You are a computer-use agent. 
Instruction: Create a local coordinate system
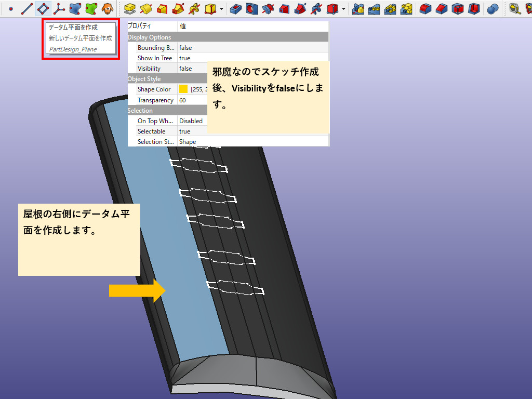tap(59, 8)
